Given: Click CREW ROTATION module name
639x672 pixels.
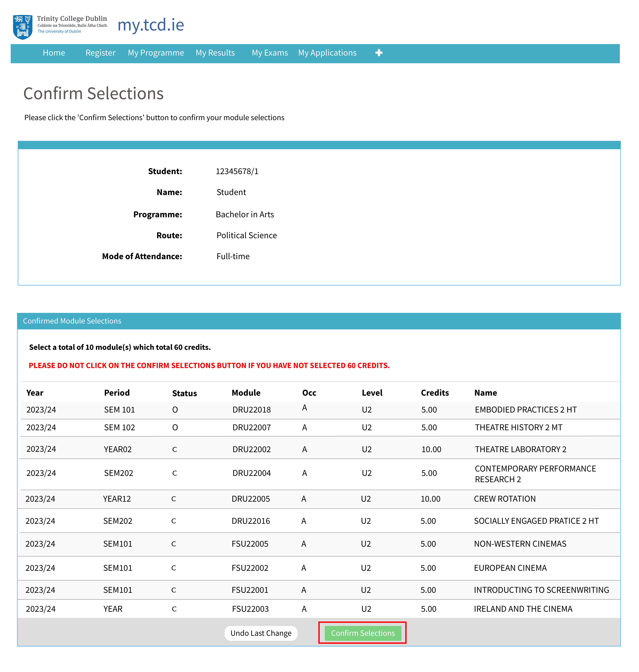Looking at the screenshot, I should (505, 499).
